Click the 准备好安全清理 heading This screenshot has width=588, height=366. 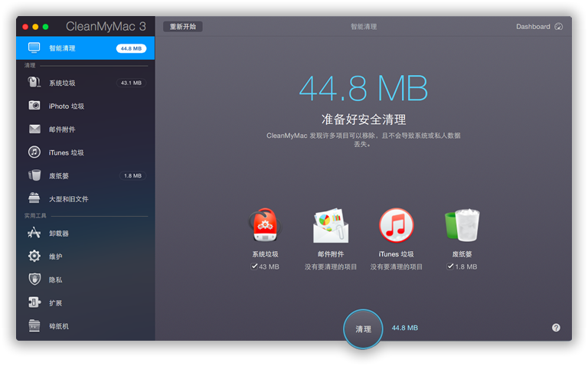tap(364, 119)
